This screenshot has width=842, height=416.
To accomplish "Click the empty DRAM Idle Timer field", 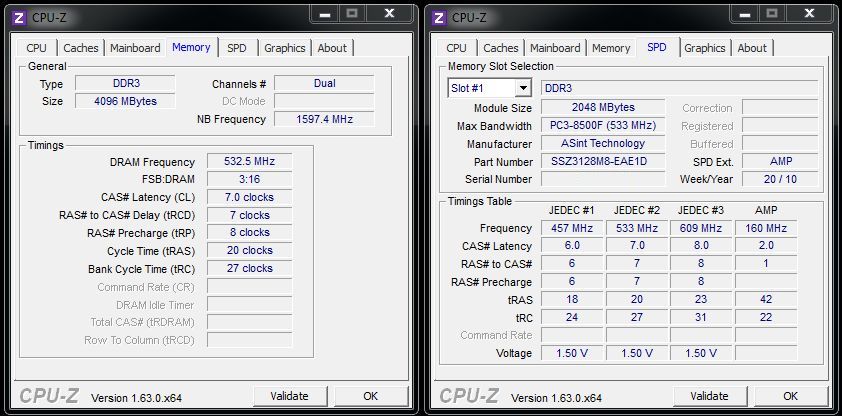I will [250, 304].
